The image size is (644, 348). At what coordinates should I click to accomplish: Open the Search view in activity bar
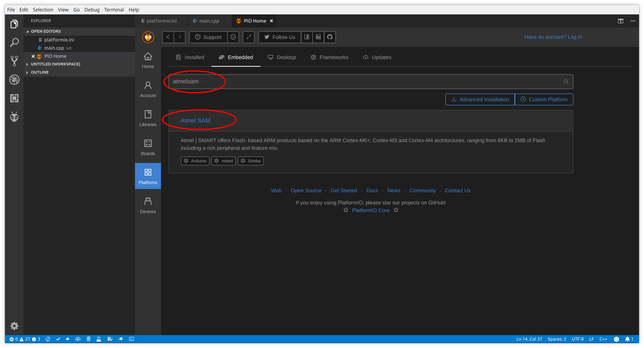14,42
